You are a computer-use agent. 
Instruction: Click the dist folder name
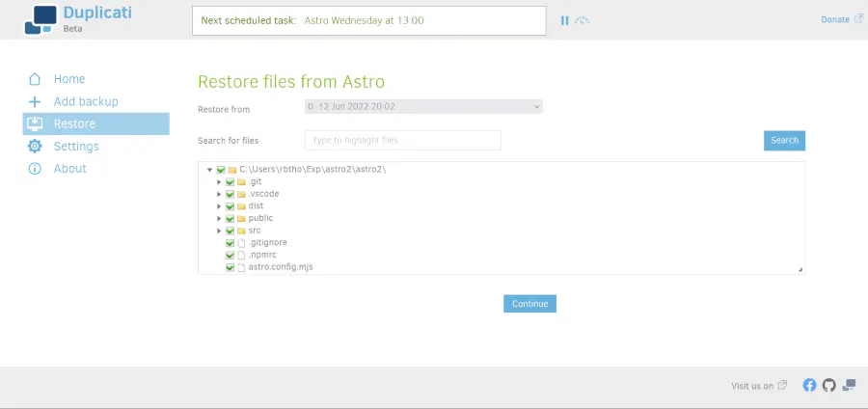(256, 206)
